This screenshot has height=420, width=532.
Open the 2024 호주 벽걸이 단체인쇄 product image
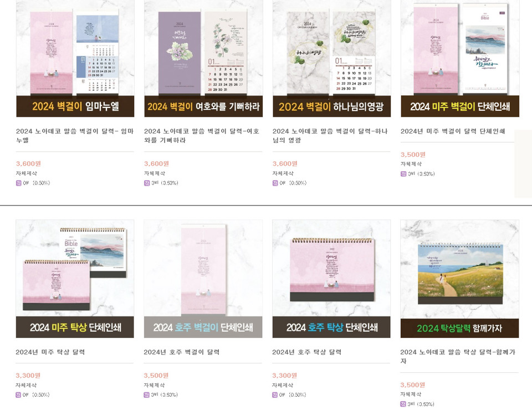click(x=203, y=279)
